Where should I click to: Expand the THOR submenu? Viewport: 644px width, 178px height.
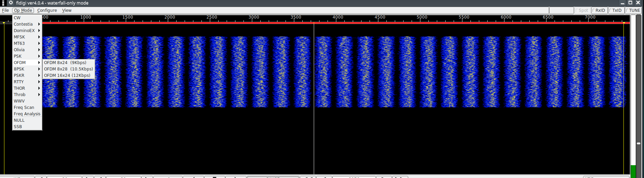[x=27, y=88]
